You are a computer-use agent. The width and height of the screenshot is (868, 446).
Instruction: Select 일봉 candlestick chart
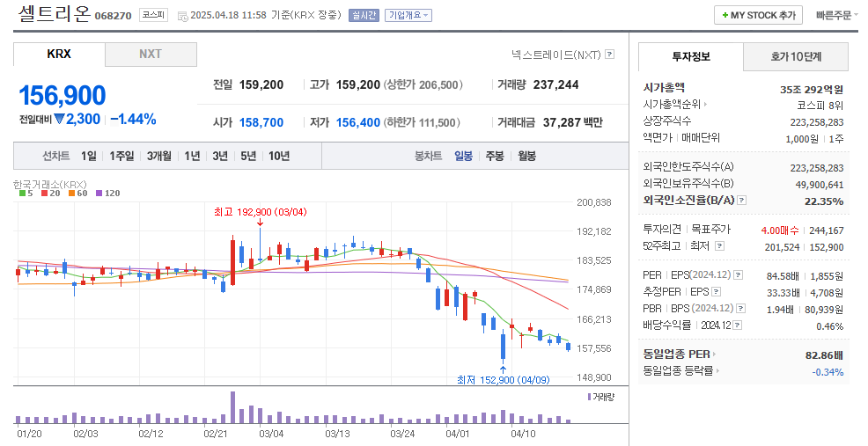coord(463,156)
